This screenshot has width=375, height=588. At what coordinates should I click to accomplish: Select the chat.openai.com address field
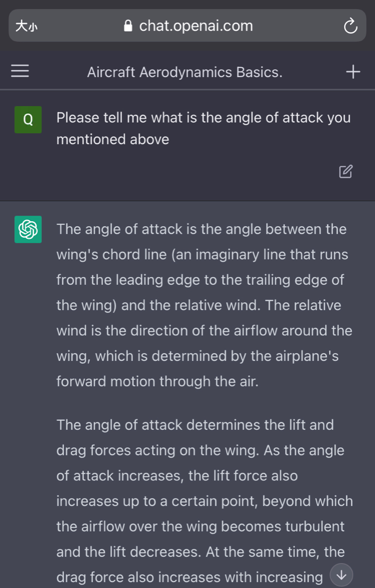click(x=187, y=26)
